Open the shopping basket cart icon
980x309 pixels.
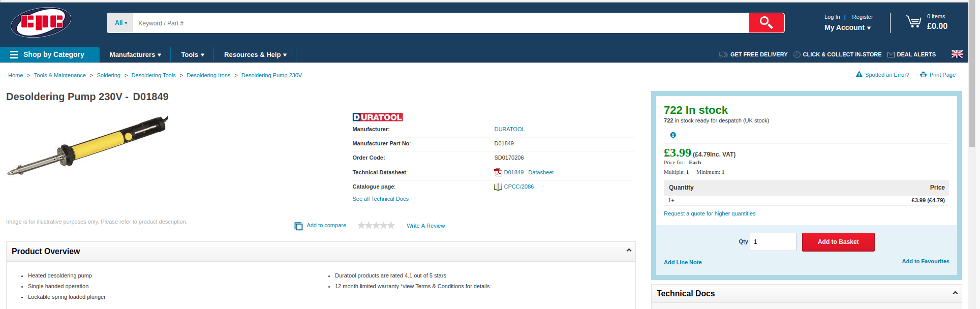pyautogui.click(x=913, y=21)
